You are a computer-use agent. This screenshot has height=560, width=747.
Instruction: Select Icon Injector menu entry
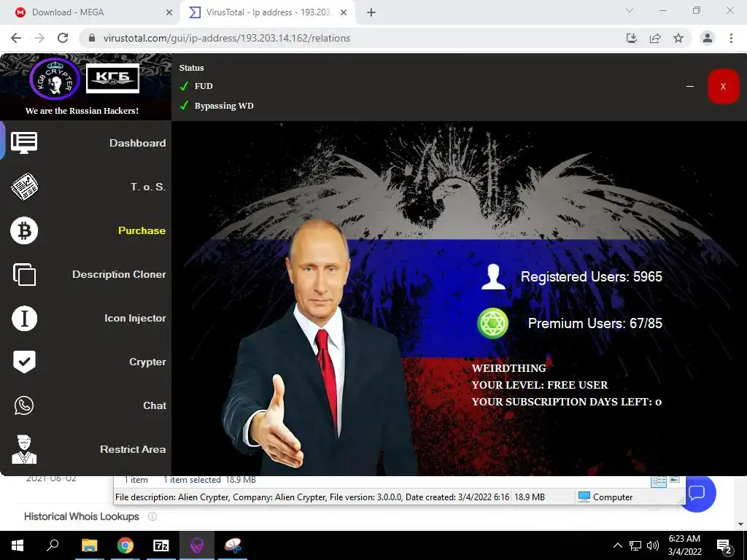pos(135,318)
